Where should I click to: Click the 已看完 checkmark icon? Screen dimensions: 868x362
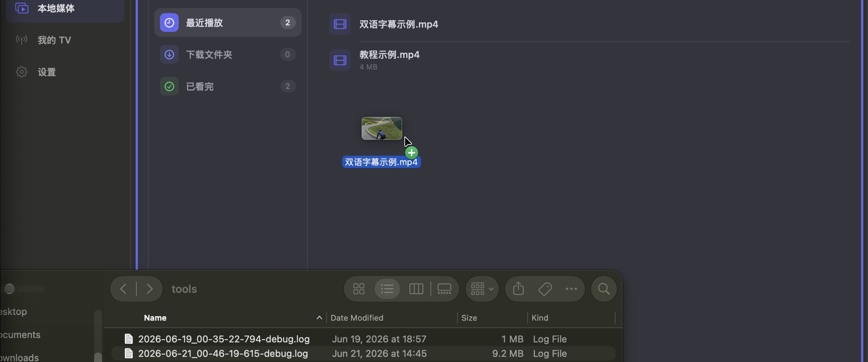[169, 86]
